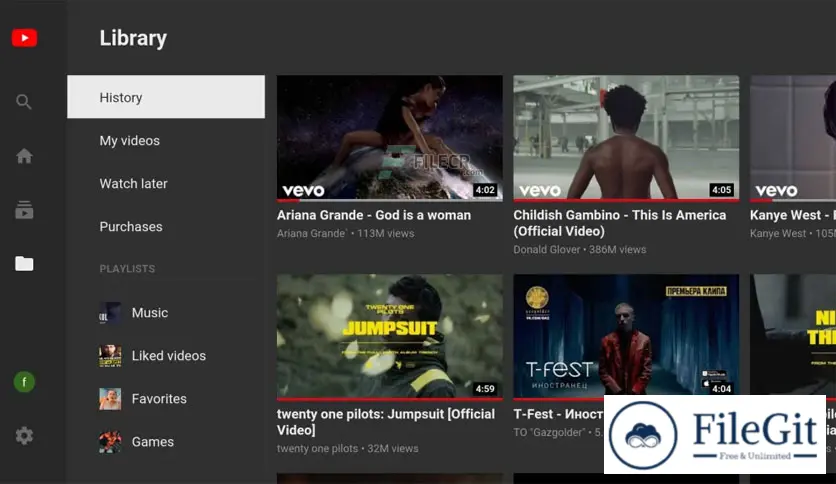Click the Liked videos thumbnail icon
Image resolution: width=836 pixels, height=484 pixels.
point(110,356)
